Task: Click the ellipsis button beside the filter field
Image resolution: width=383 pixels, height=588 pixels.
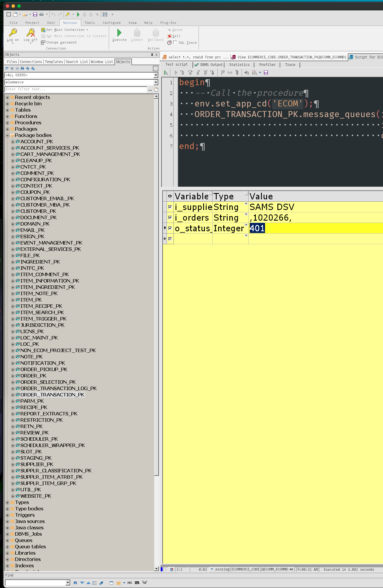Action: (150, 90)
